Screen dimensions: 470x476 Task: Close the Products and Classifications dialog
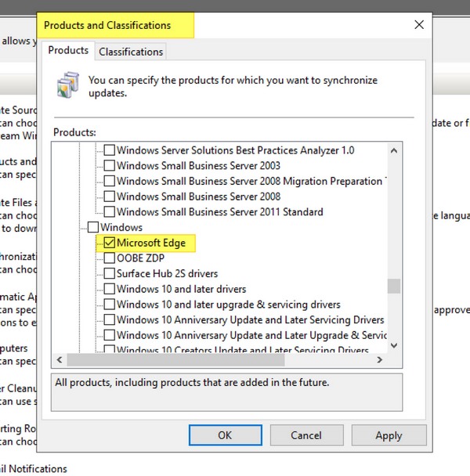pos(419,24)
